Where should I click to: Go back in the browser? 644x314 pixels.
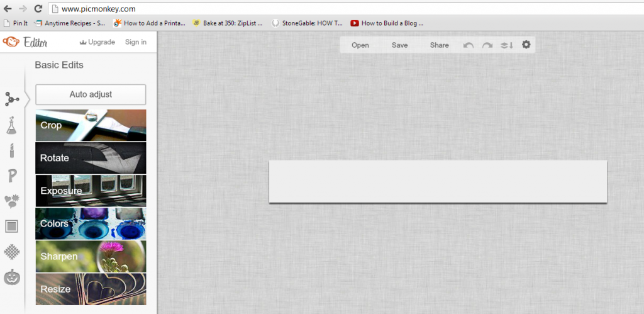click(8, 8)
